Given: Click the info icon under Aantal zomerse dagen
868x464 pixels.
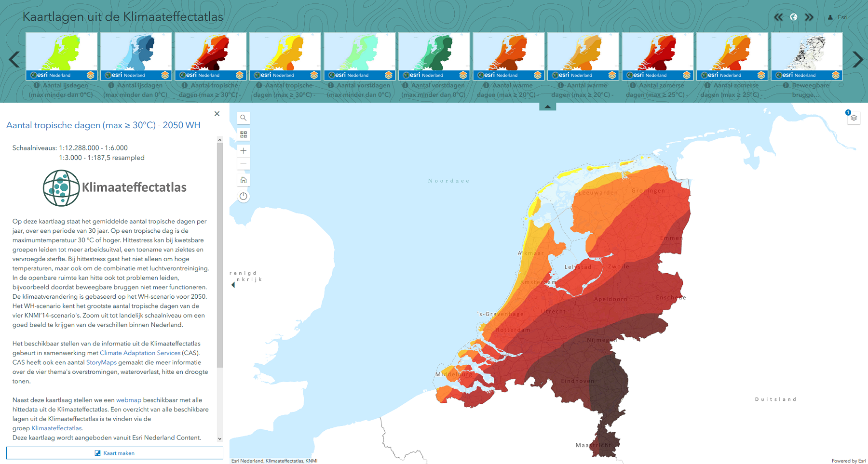Looking at the screenshot, I should pyautogui.click(x=634, y=85).
